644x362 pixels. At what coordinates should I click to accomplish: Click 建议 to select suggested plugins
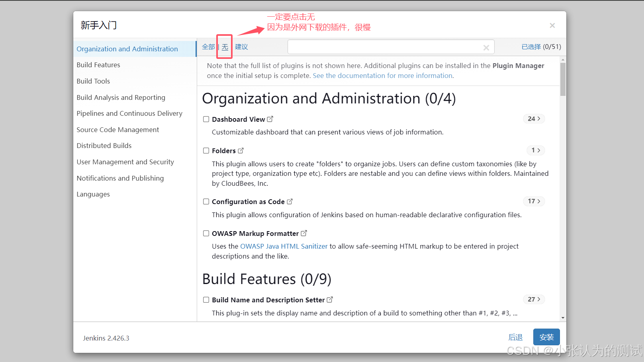(x=241, y=47)
